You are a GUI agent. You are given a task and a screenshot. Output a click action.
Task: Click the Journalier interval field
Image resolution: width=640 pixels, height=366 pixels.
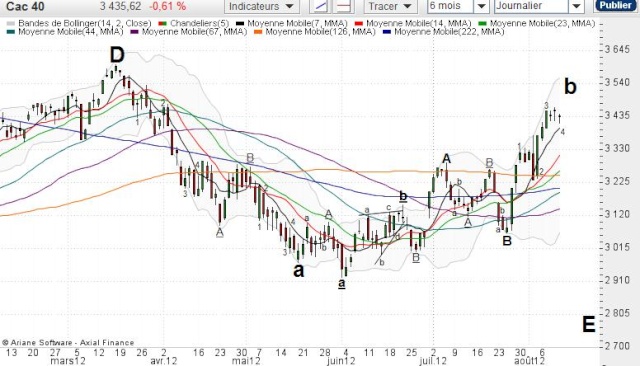531,6
